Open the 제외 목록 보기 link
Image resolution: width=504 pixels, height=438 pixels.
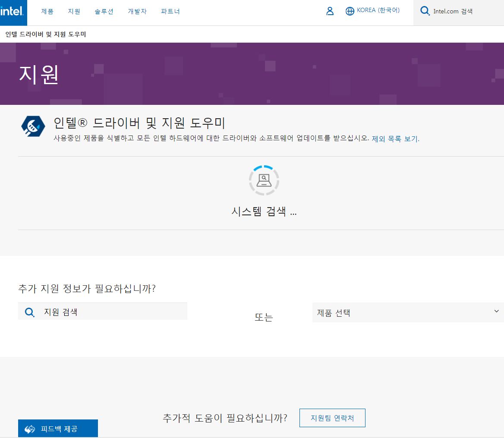[x=395, y=139]
